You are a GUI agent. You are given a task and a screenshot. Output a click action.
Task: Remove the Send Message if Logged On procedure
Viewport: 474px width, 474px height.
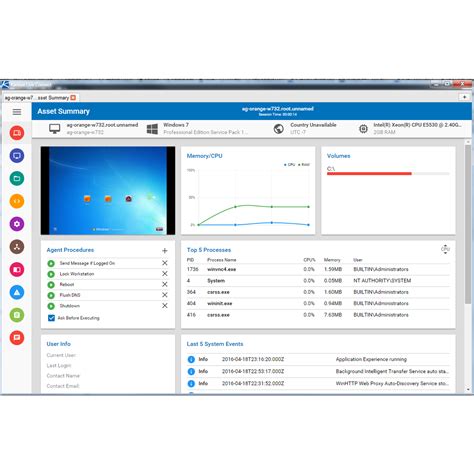165,263
